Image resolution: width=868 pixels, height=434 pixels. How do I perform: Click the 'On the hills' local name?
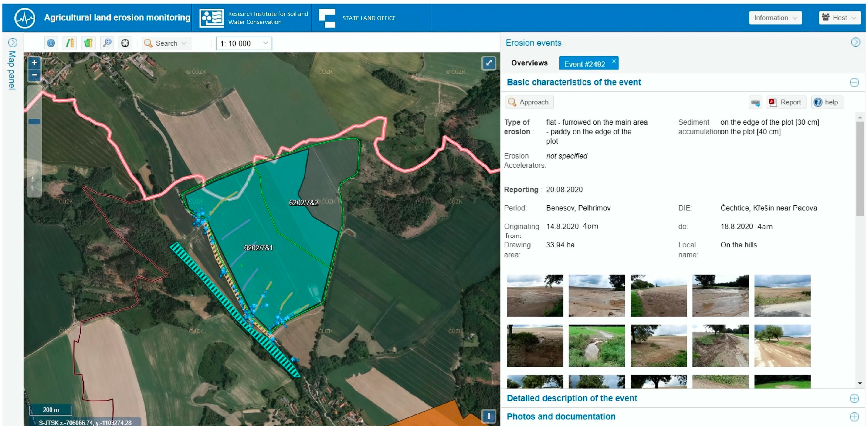[739, 245]
